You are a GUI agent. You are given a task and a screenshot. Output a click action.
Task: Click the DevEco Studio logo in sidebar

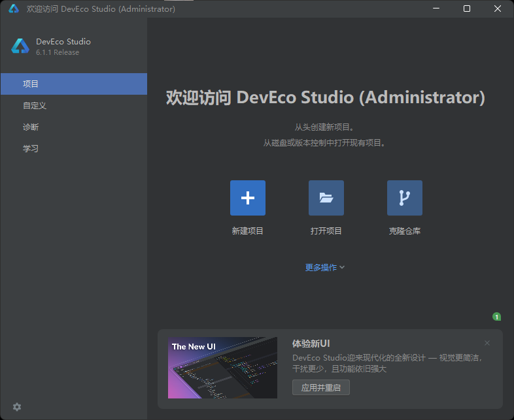tap(20, 46)
